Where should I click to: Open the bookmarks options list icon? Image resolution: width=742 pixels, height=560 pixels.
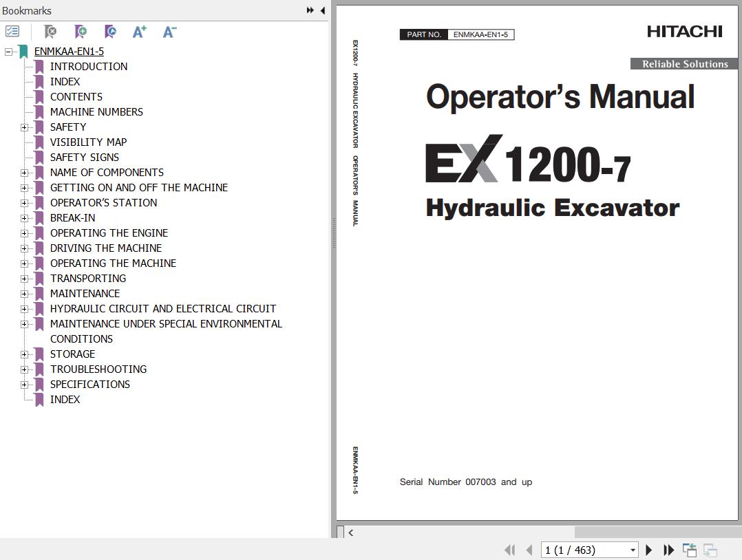(x=12, y=32)
